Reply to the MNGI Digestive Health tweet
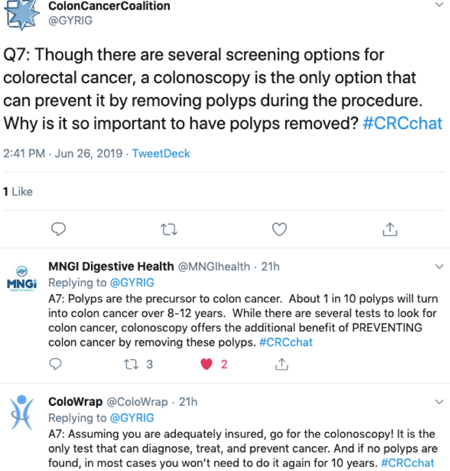Viewport: 450px width, 471px height. (x=55, y=364)
